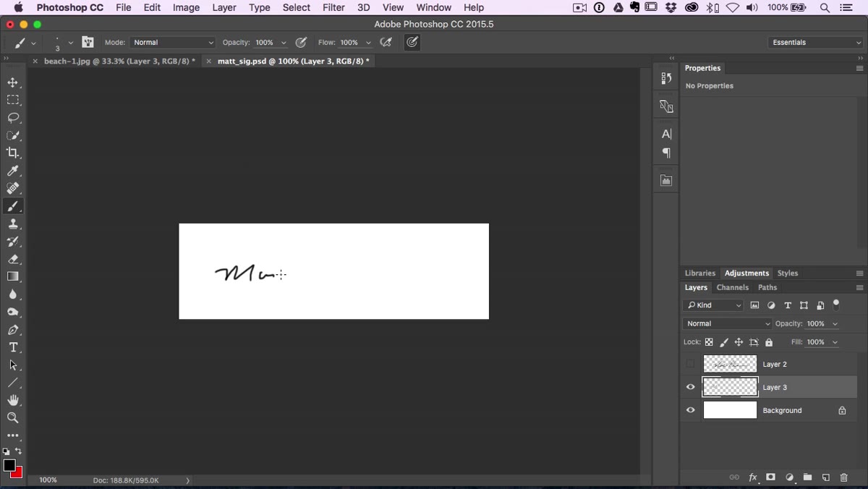
Task: Hide the Background layer eye icon
Action: click(690, 410)
